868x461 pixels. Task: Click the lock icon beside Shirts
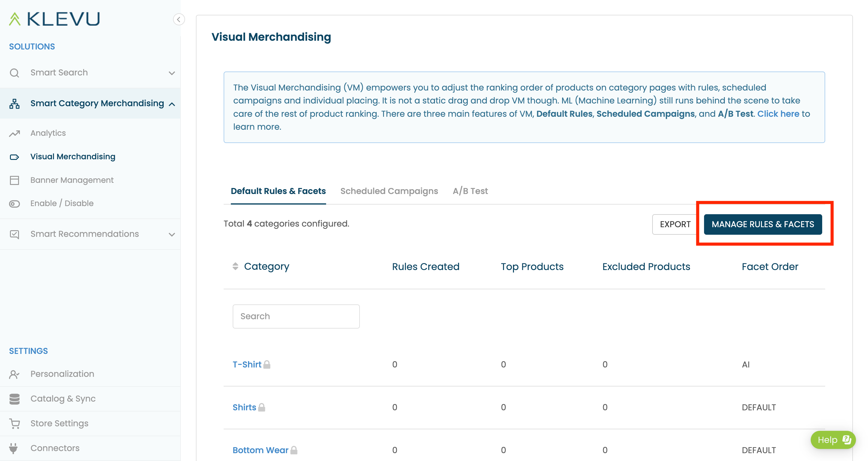pyautogui.click(x=262, y=407)
